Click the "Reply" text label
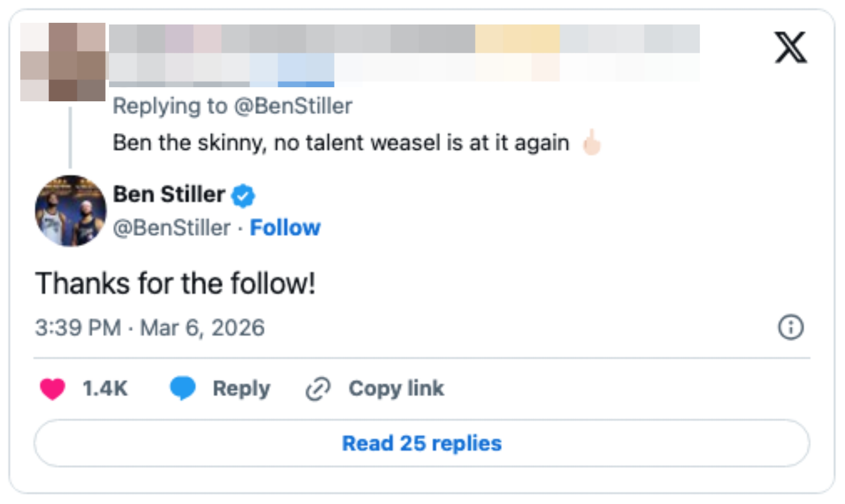845x504 pixels. coord(241,389)
